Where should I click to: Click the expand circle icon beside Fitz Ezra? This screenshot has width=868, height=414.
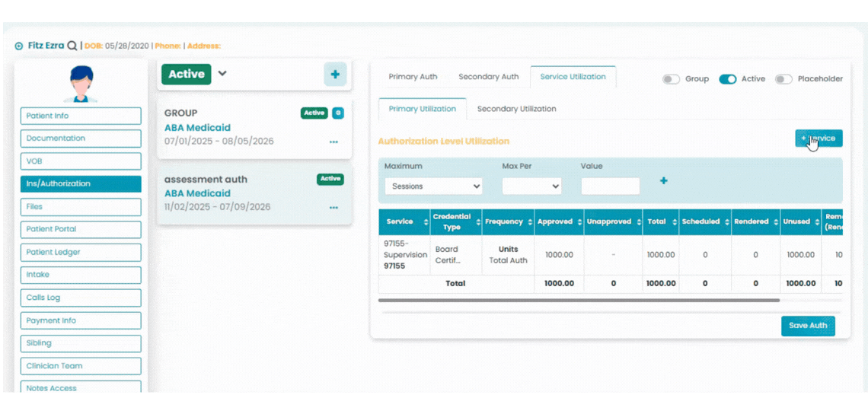point(19,46)
